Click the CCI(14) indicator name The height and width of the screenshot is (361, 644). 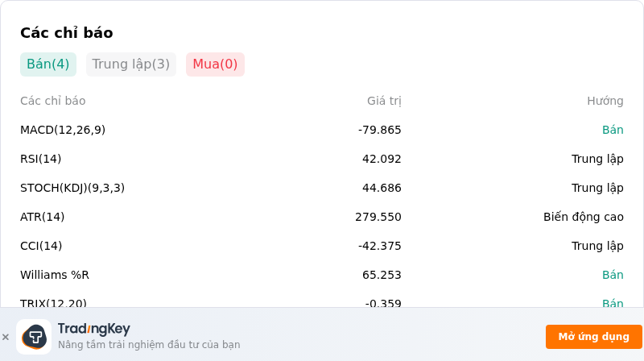[x=41, y=246]
